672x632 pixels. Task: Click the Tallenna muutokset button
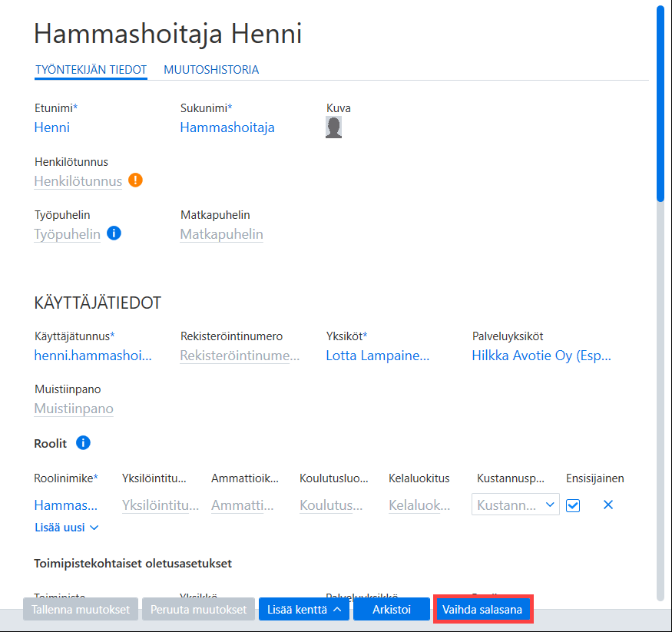81,609
